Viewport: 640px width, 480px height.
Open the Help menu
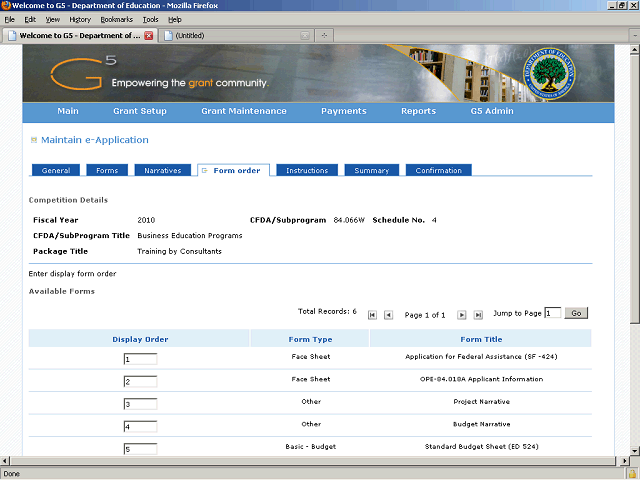pos(175,20)
